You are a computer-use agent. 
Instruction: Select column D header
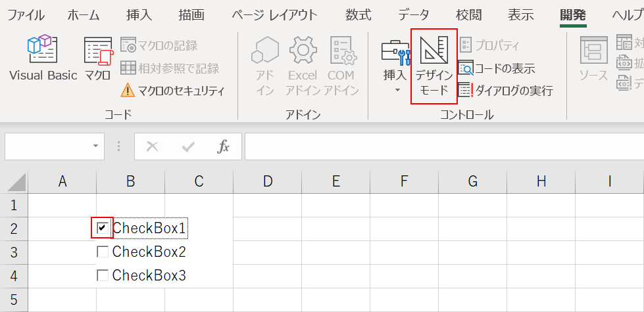(267, 182)
